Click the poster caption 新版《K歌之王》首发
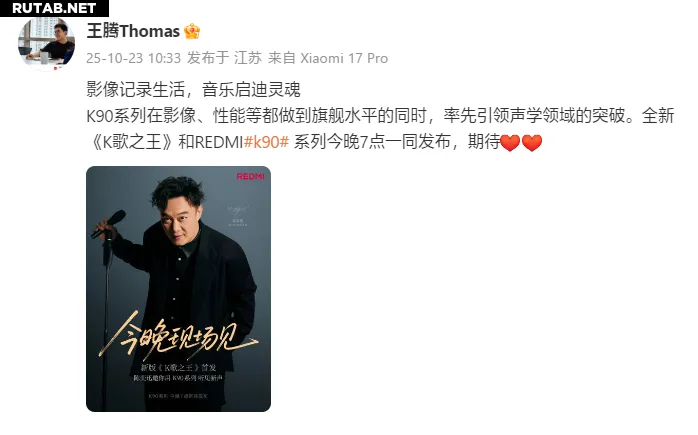 pyautogui.click(x=179, y=368)
